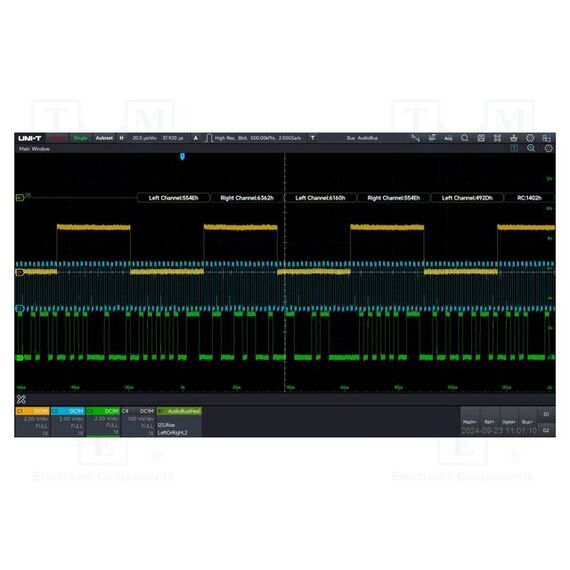Screen dimensions: 570x570
Task: Click the window layout icon at top right
Action: coord(546,138)
